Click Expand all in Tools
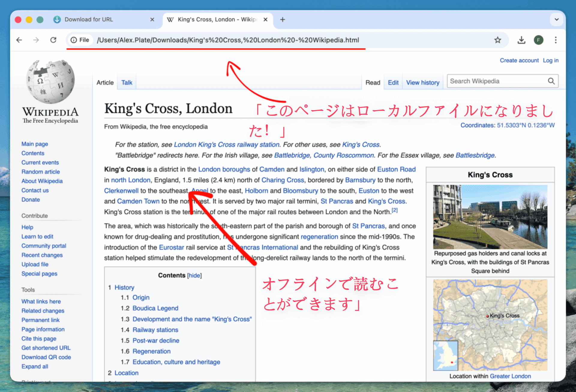Viewport: 576px width, 392px height. pos(35,367)
